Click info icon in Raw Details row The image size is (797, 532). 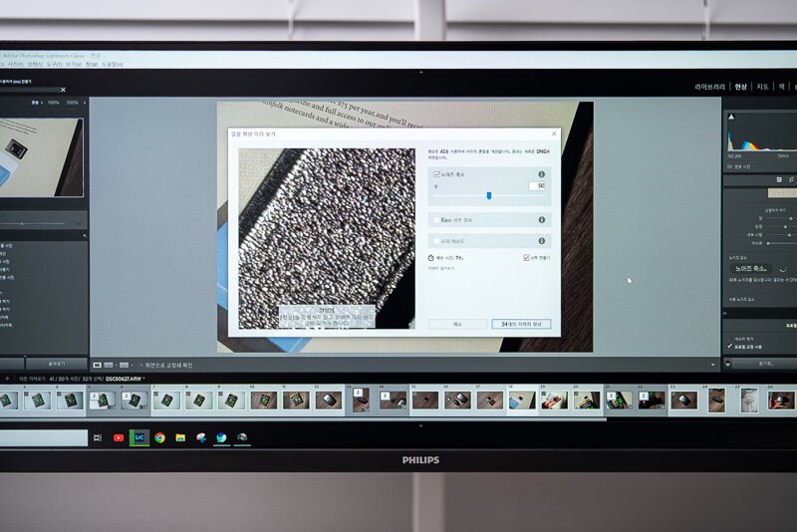tap(541, 220)
